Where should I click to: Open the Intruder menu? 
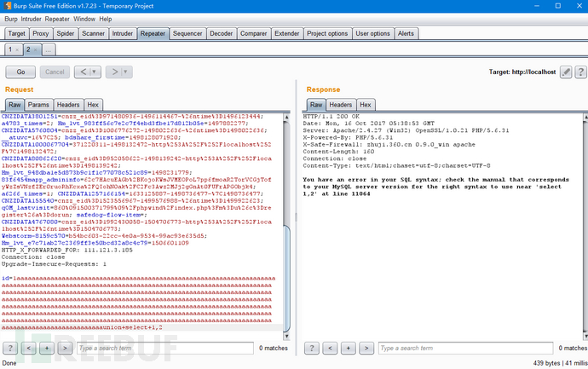click(32, 19)
